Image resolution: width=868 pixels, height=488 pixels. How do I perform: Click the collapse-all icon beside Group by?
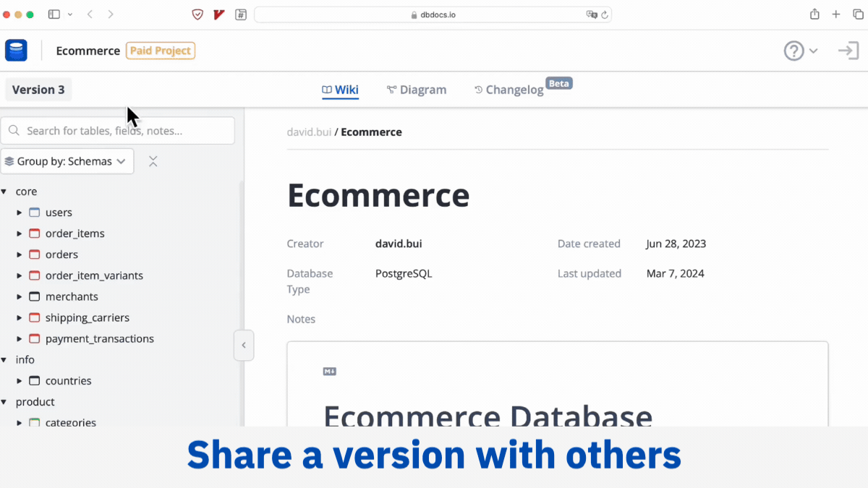click(153, 161)
